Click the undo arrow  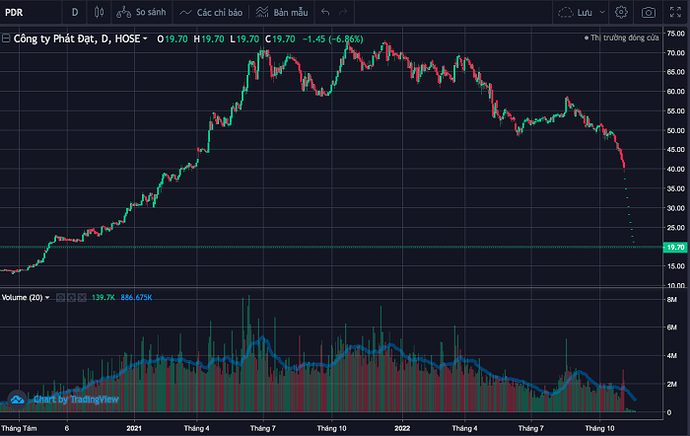click(x=326, y=12)
